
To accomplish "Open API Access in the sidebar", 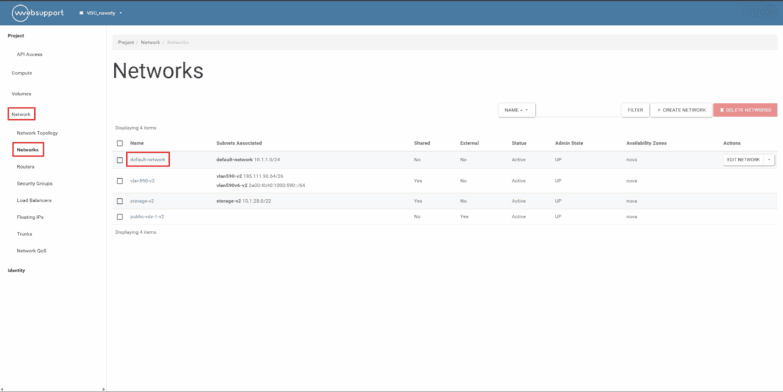I will click(29, 54).
